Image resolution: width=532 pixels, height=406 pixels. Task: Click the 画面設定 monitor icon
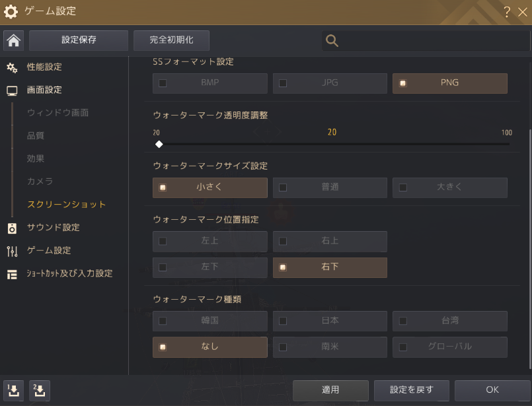point(12,90)
